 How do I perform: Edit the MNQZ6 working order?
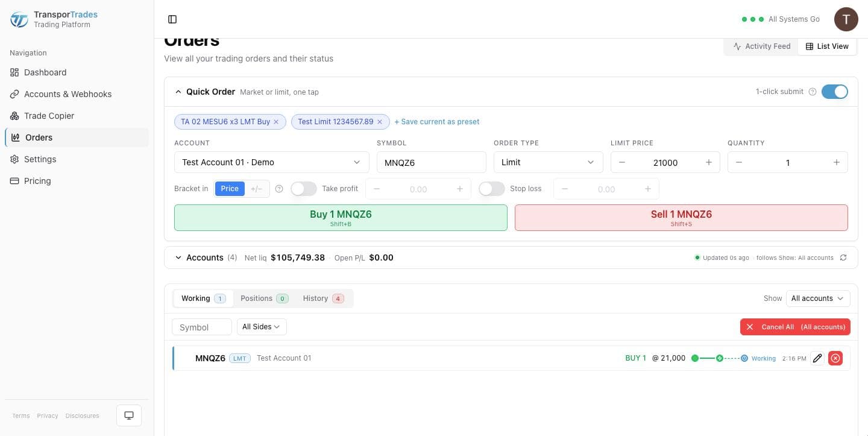tap(817, 358)
